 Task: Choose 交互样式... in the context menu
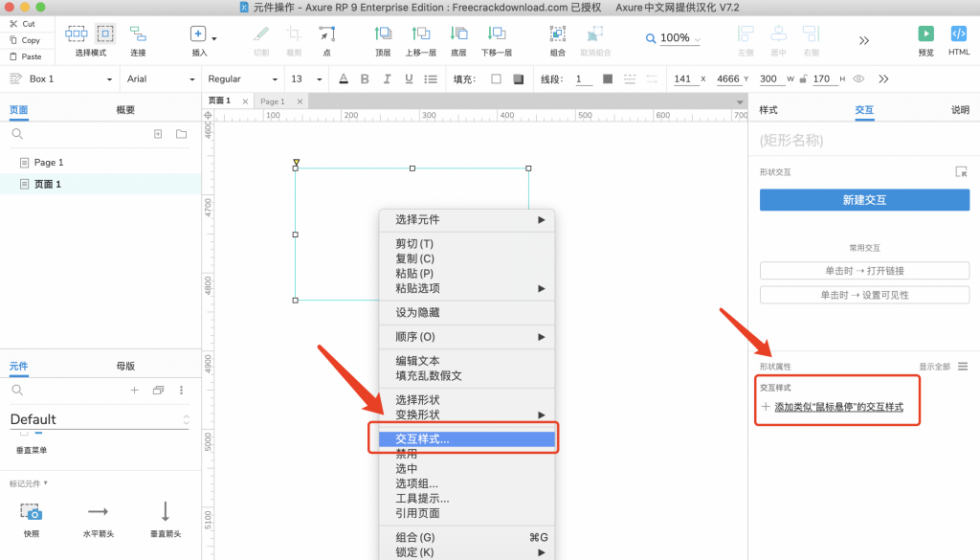tap(422, 439)
